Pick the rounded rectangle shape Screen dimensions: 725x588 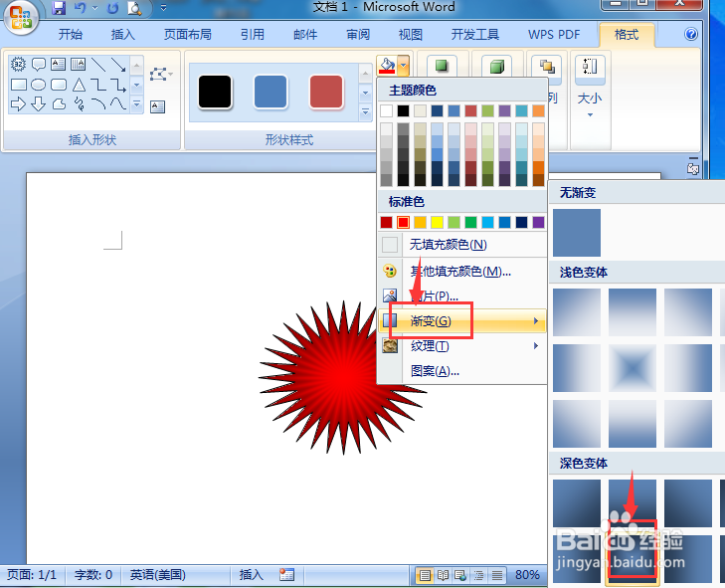(x=59, y=85)
